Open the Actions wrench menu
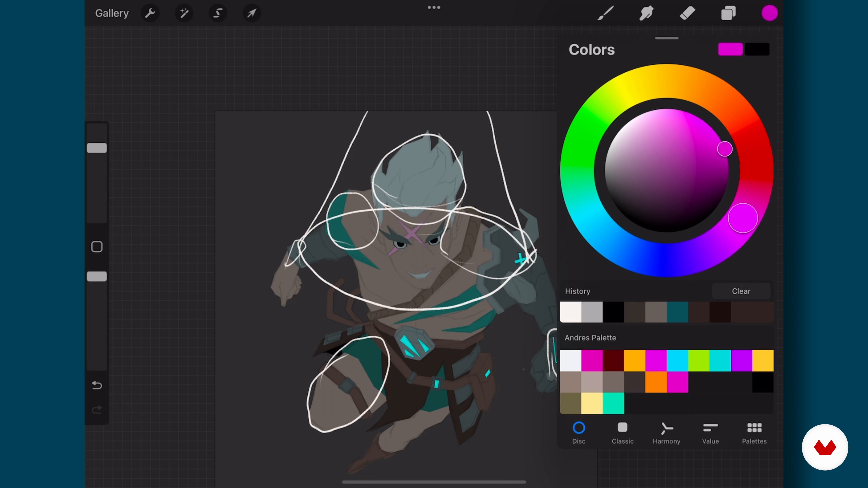The height and width of the screenshot is (488, 868). [x=150, y=13]
